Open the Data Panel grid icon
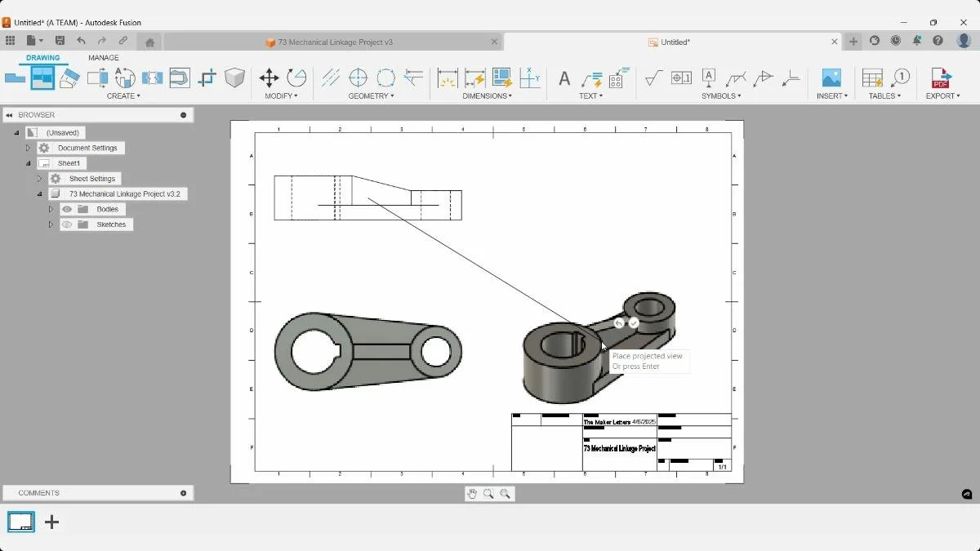Screen dimensions: 980x551 click(10, 41)
